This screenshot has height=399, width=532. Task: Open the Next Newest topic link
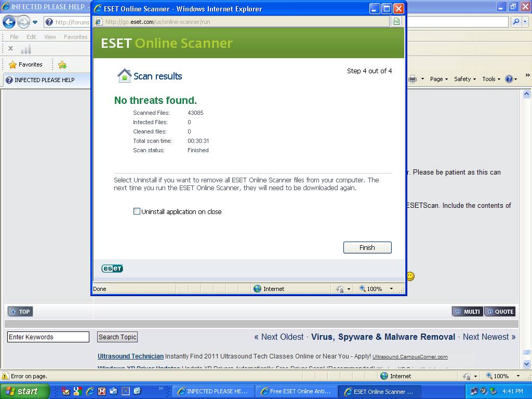pos(489,337)
